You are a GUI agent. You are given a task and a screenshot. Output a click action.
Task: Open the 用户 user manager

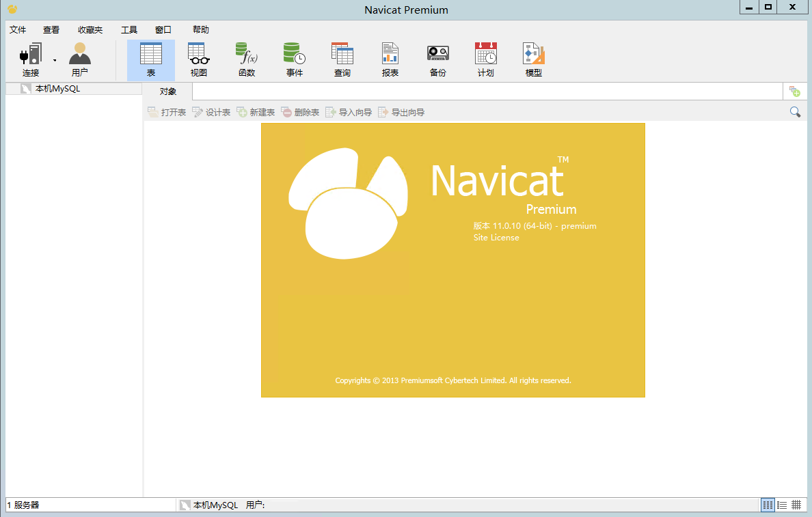click(80, 60)
